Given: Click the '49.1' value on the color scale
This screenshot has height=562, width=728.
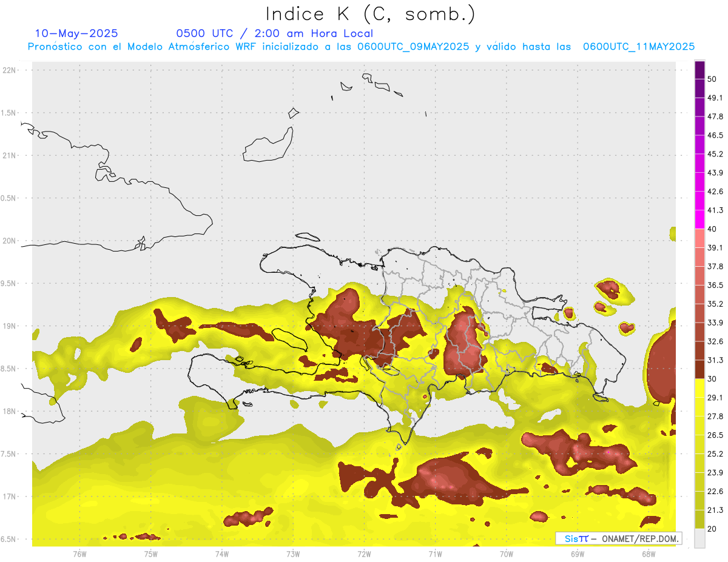Looking at the screenshot, I should click(x=715, y=98).
